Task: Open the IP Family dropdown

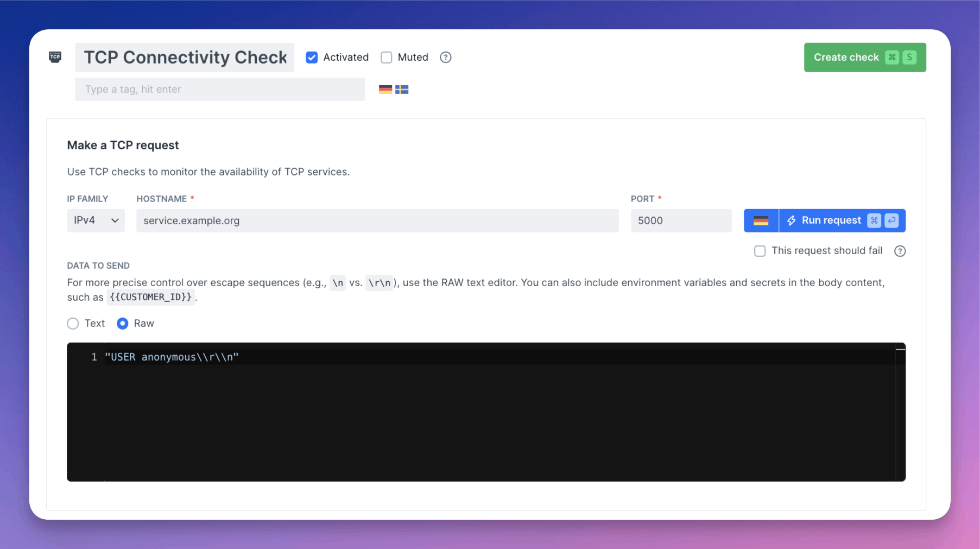Action: (x=96, y=220)
